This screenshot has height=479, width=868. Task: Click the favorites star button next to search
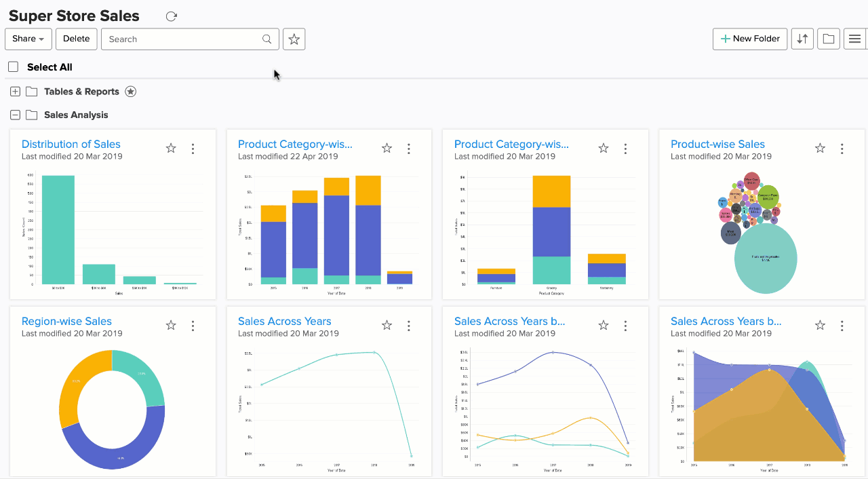point(294,39)
